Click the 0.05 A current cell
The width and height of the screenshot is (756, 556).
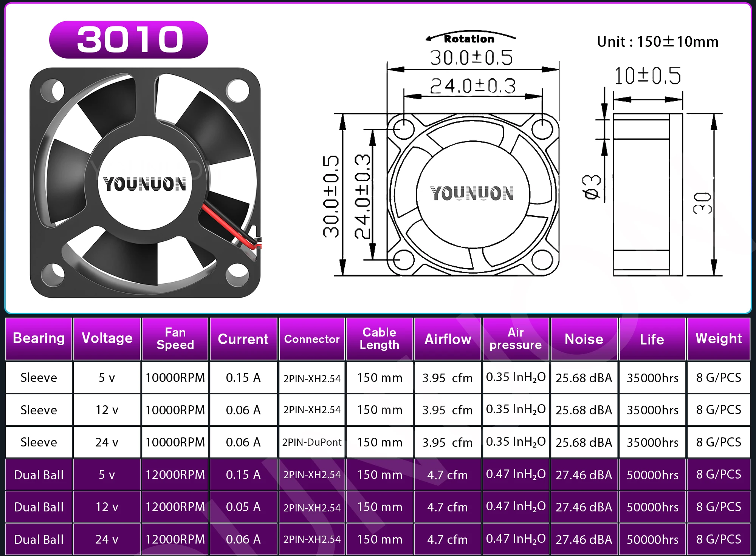(243, 507)
